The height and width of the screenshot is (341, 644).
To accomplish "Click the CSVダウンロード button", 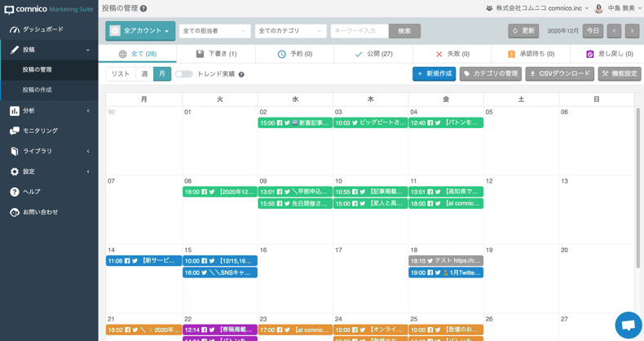I will (x=560, y=74).
